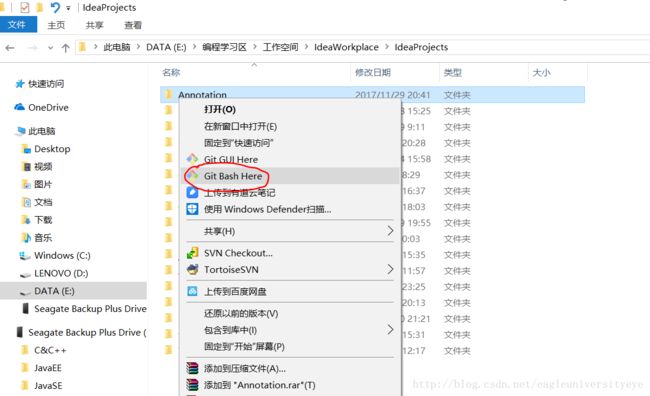Image resolution: width=650 pixels, height=396 pixels.
Task: Sort by the 修改日期 column header
Action: (373, 73)
